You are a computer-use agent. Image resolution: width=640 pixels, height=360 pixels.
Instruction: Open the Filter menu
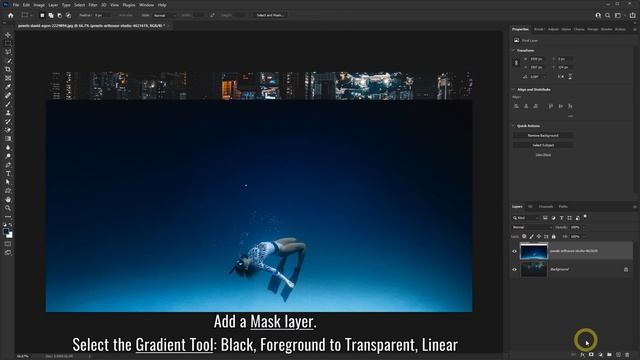pyautogui.click(x=93, y=5)
